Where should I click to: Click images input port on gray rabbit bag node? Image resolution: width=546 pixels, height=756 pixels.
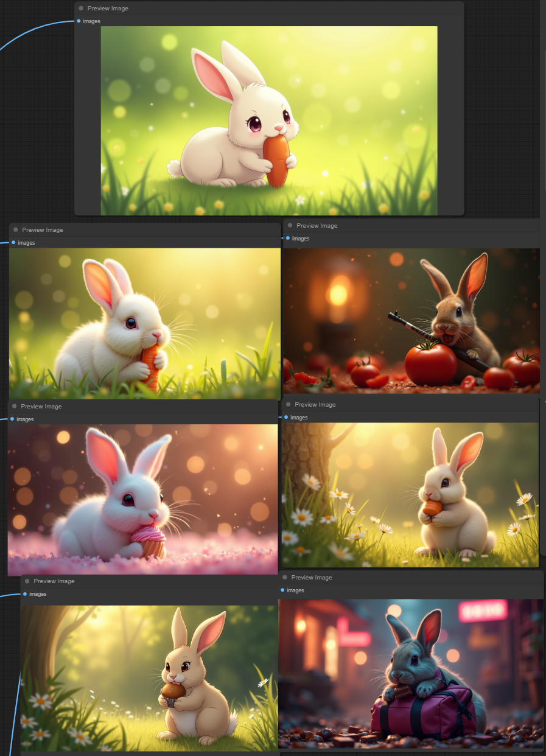coord(282,590)
